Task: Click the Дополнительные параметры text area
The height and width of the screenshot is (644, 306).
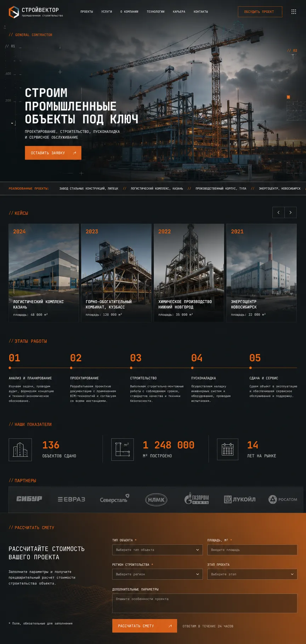Action: [x=205, y=603]
